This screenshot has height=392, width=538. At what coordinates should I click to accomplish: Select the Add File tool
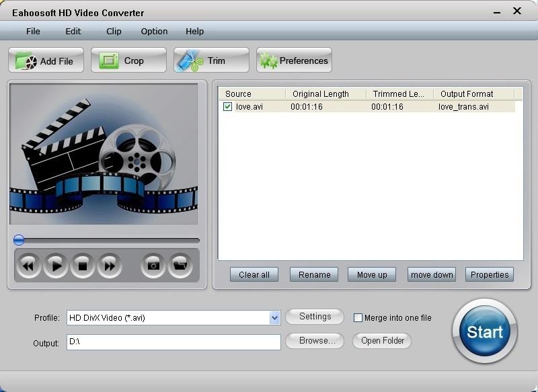pyautogui.click(x=45, y=60)
